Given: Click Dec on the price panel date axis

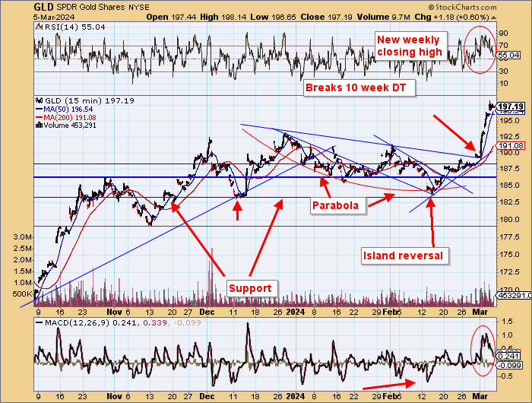Looking at the screenshot, I should [x=207, y=312].
